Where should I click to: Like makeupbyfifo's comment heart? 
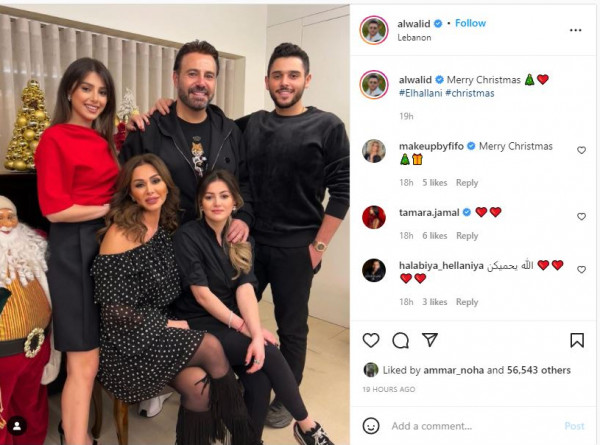581,150
